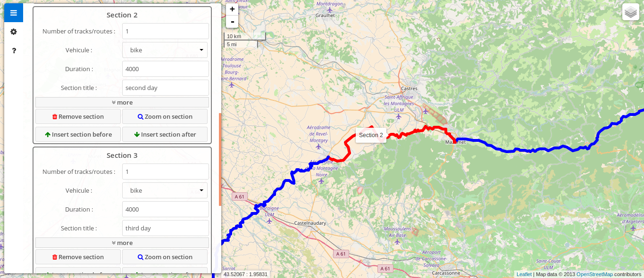Insert section after Section 2
Screen dimensions: 644x278
pyautogui.click(x=165, y=134)
